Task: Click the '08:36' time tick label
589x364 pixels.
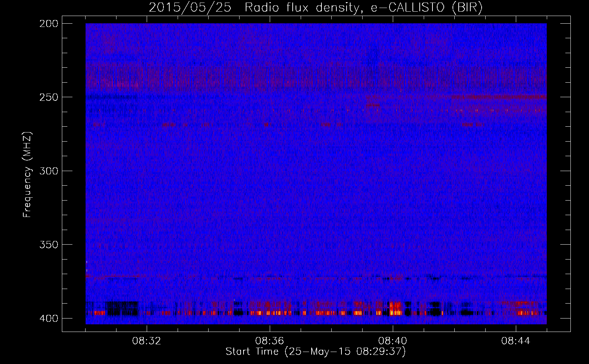Action: 270,341
